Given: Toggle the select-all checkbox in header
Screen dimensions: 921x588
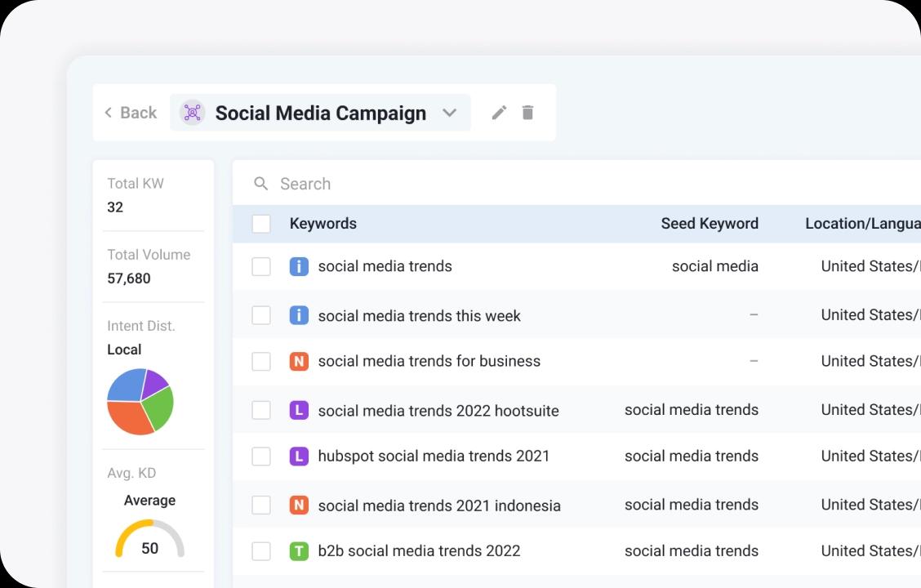Looking at the screenshot, I should (261, 224).
